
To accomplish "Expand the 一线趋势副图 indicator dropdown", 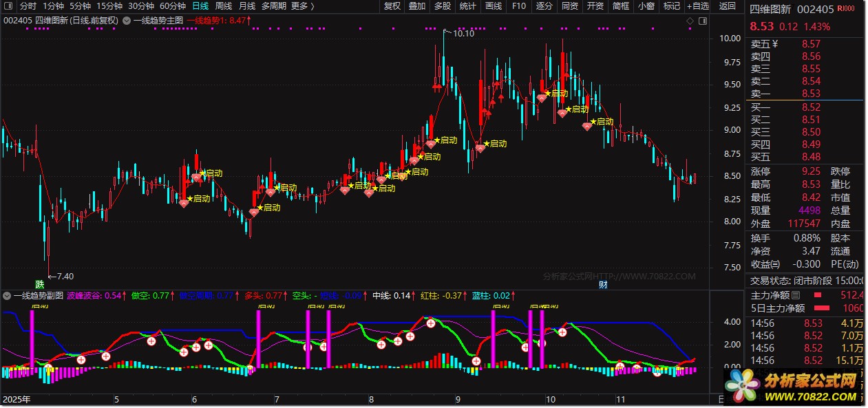I will click(7, 296).
